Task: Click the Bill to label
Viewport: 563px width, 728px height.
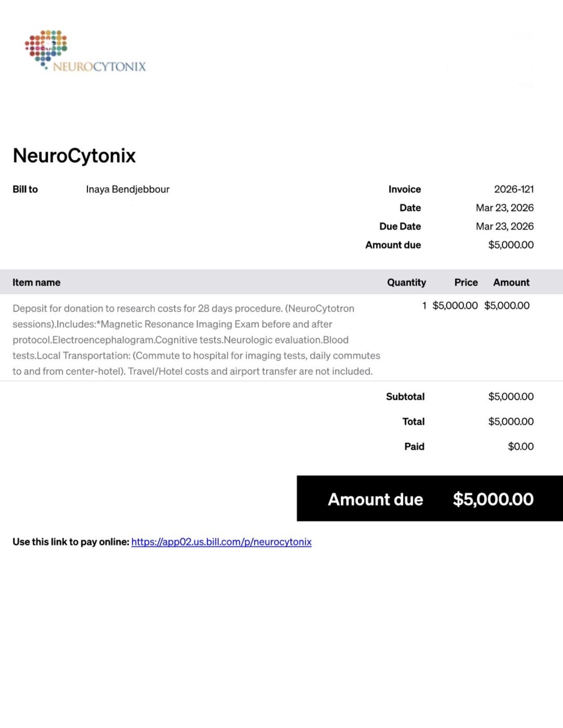Action: coord(25,189)
